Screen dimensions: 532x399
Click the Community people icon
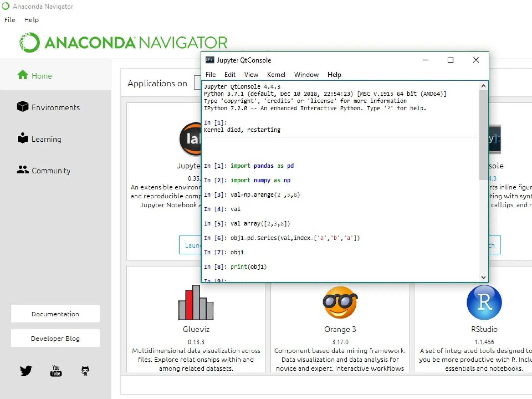pyautogui.click(x=23, y=170)
